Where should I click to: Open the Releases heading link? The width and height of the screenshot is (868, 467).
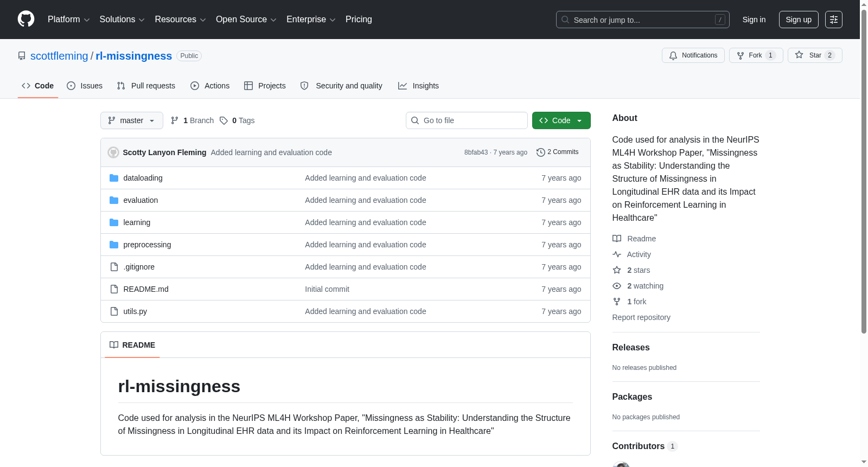click(631, 347)
